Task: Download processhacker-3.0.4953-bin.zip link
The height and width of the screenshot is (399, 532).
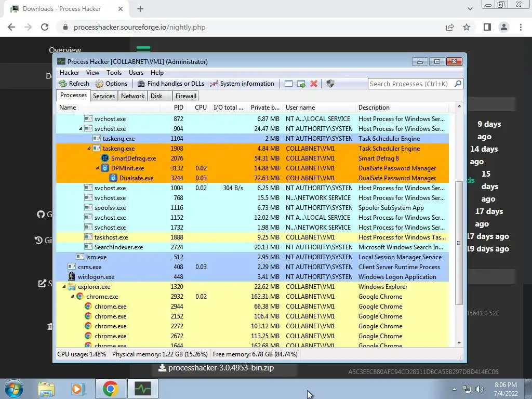Action: (216, 368)
